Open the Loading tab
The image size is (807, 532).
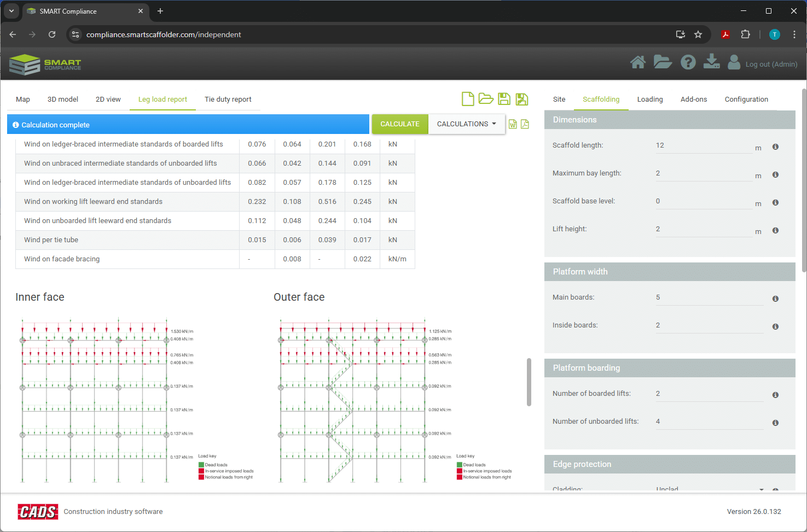pos(649,100)
